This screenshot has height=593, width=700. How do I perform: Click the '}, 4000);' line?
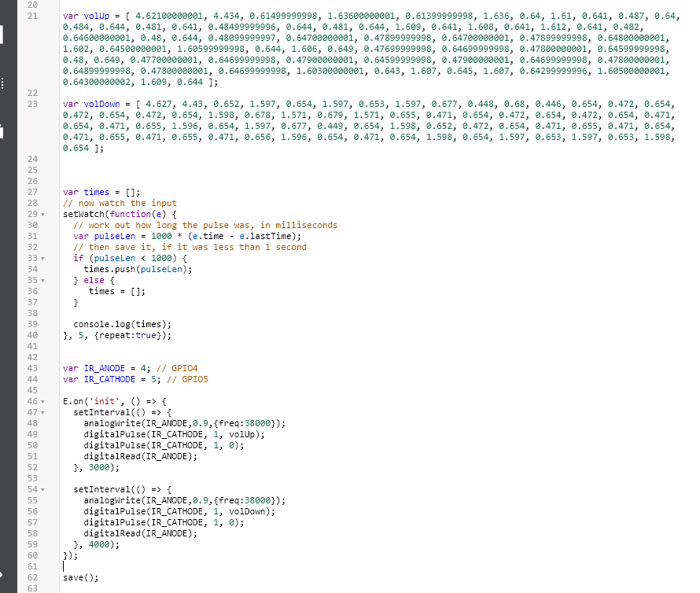[x=97, y=545]
